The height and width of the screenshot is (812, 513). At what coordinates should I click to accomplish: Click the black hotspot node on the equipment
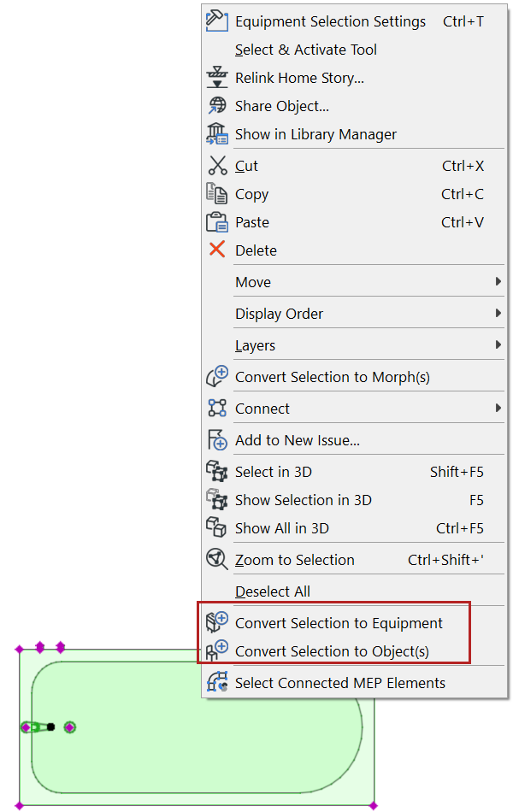pyautogui.click(x=51, y=727)
